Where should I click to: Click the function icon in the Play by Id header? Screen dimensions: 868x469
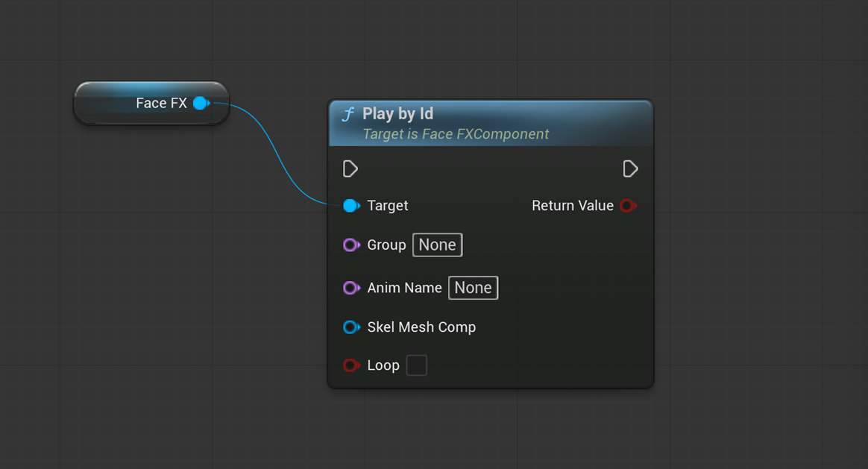click(x=348, y=115)
